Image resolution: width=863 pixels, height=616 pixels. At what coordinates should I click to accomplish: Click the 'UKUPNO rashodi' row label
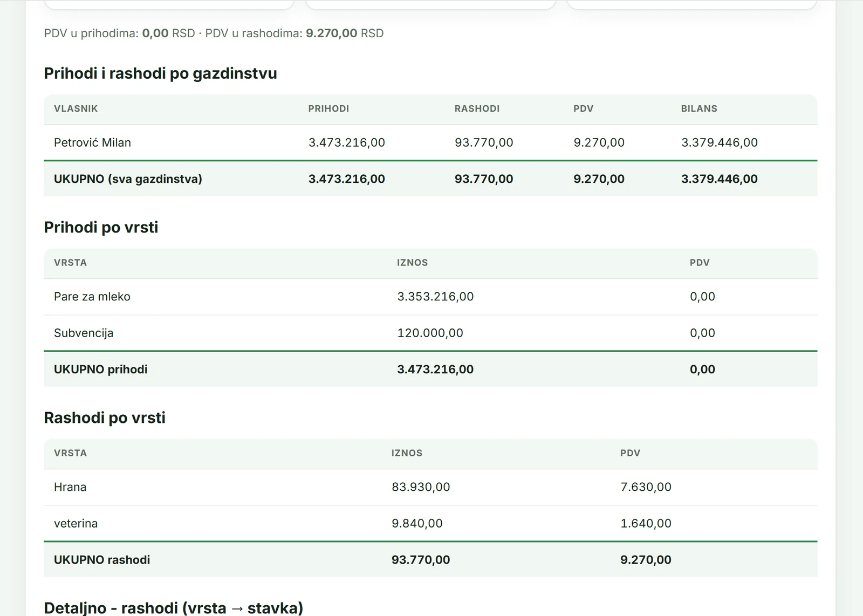point(102,560)
